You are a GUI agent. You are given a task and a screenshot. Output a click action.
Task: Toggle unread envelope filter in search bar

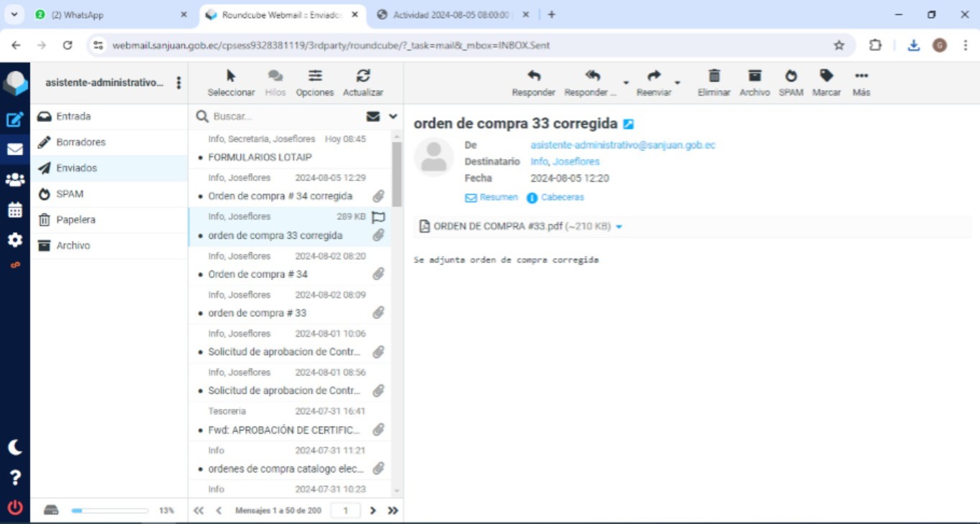tap(373, 116)
